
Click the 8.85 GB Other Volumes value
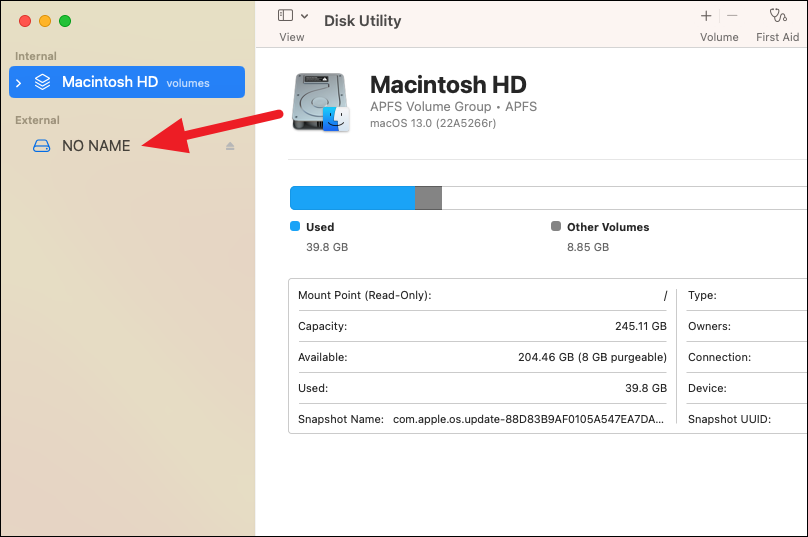[x=588, y=247]
